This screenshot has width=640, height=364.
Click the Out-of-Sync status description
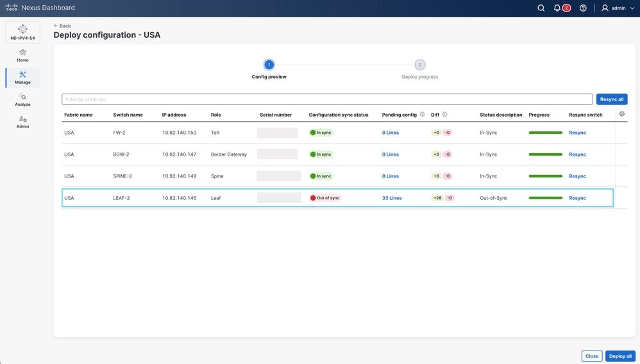click(494, 198)
